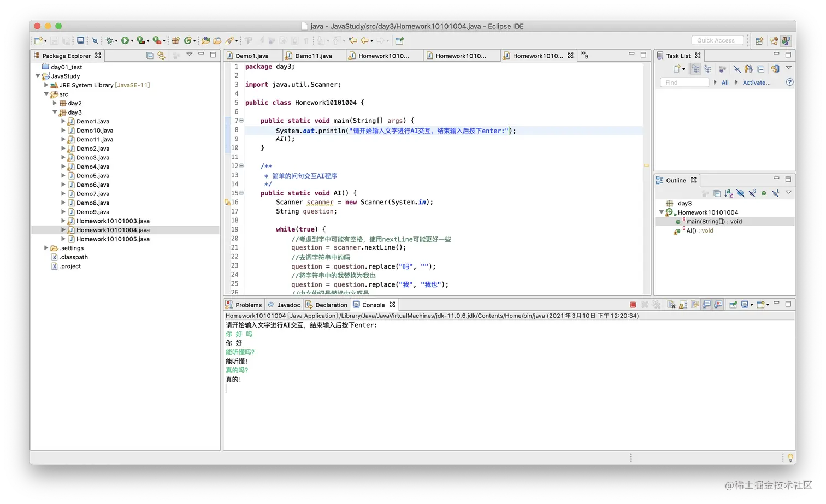
Task: Select Demo10.java in Package Explorer
Action: (95, 131)
